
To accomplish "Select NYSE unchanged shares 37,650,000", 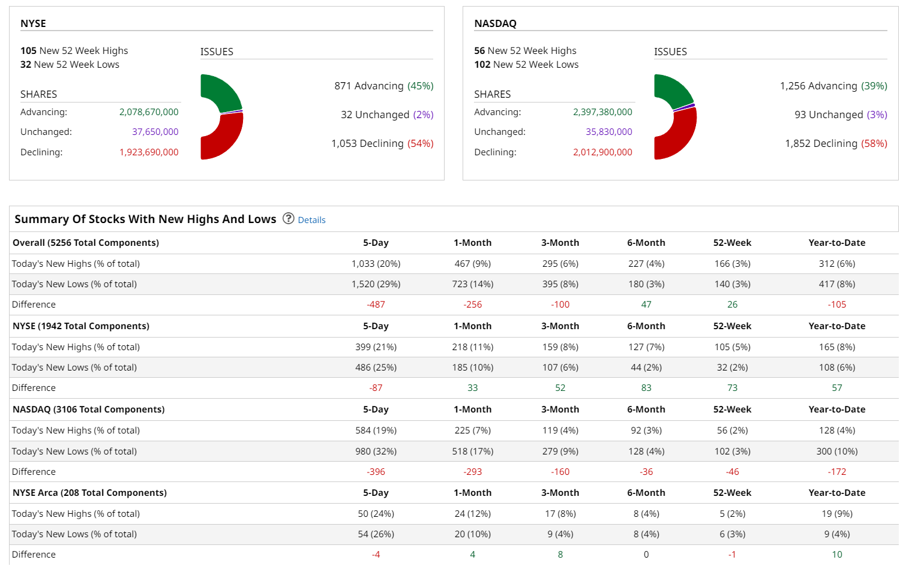I will pyautogui.click(x=155, y=132).
